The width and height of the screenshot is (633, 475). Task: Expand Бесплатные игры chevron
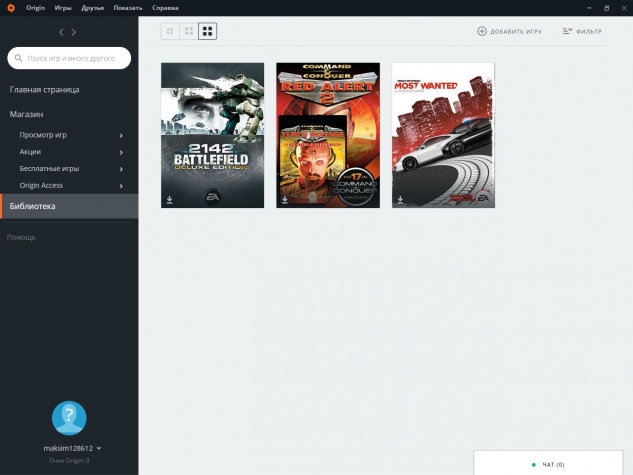tap(121, 169)
